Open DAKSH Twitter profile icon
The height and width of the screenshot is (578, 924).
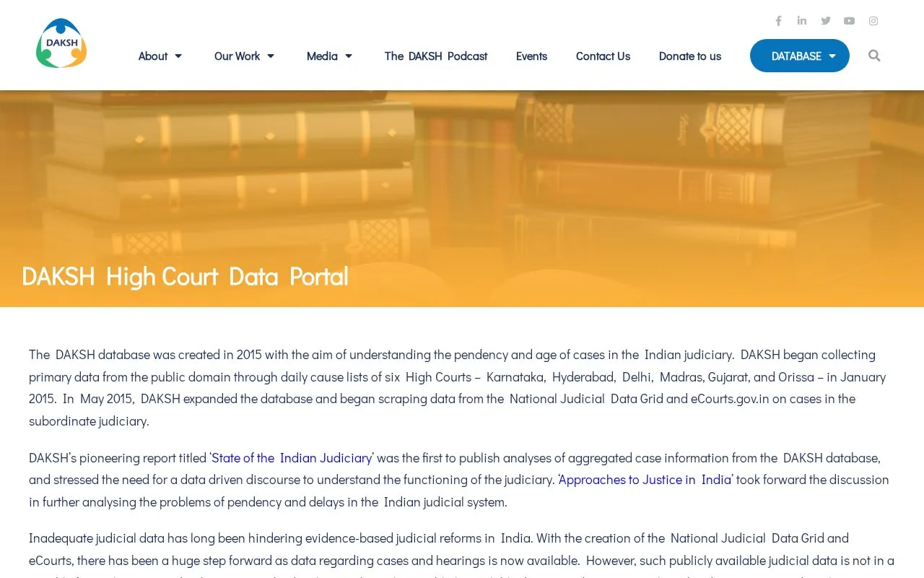[x=826, y=21]
